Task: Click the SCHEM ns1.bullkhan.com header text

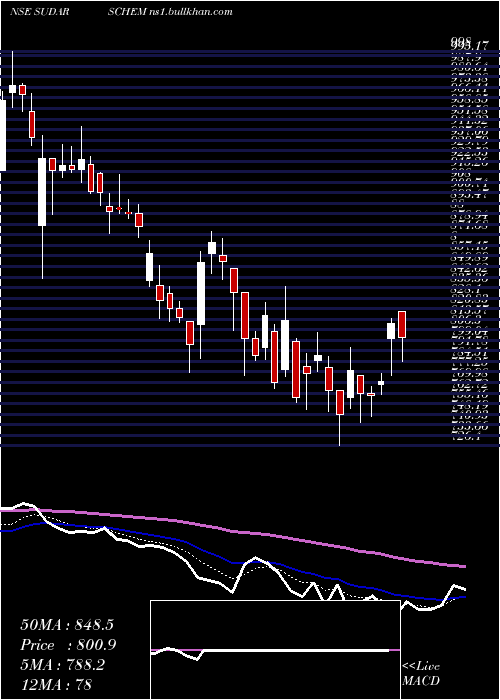Action: click(x=170, y=12)
